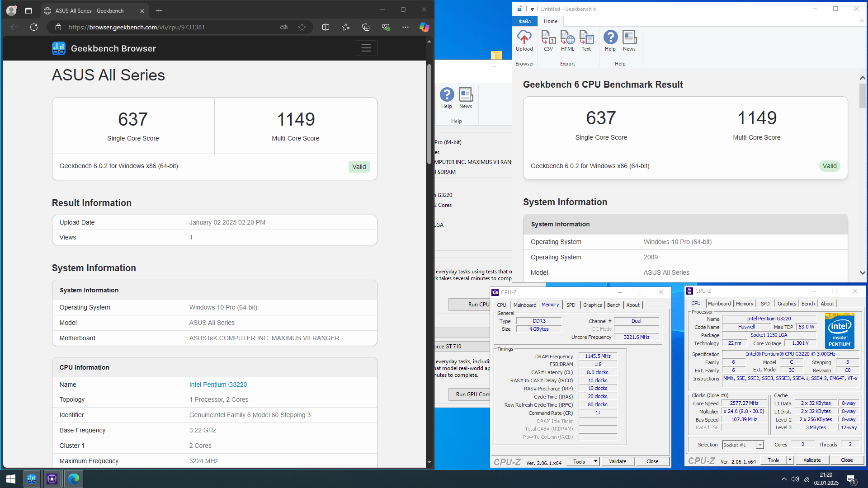Open Geekbench from the taskbar
Image resolution: width=868 pixels, height=488 pixels.
pos(32,479)
